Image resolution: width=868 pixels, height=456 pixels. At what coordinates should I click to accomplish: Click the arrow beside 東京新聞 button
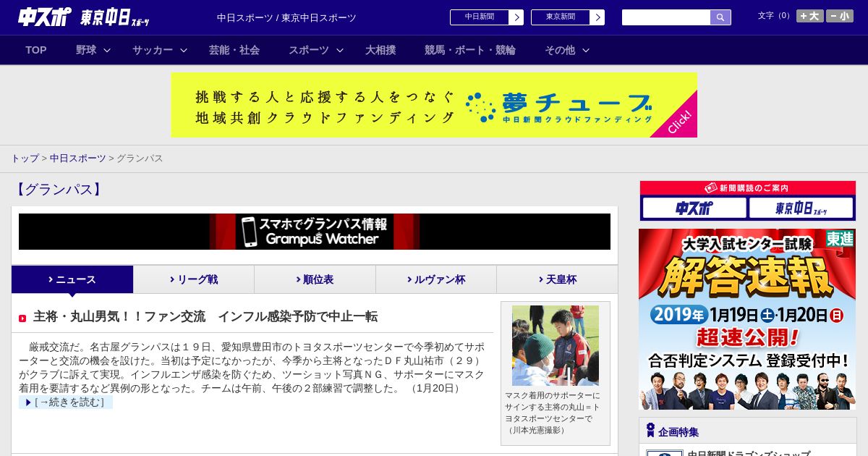(597, 17)
